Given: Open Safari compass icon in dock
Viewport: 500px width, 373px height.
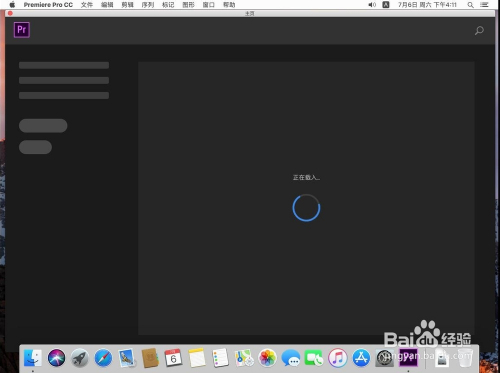Looking at the screenshot, I should (x=103, y=358).
